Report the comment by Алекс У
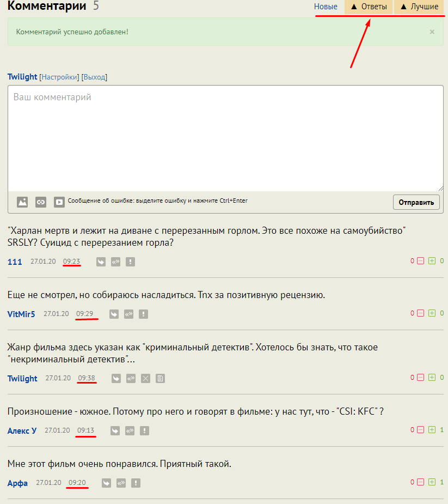Viewport: 448px width, 504px height. coord(144,430)
